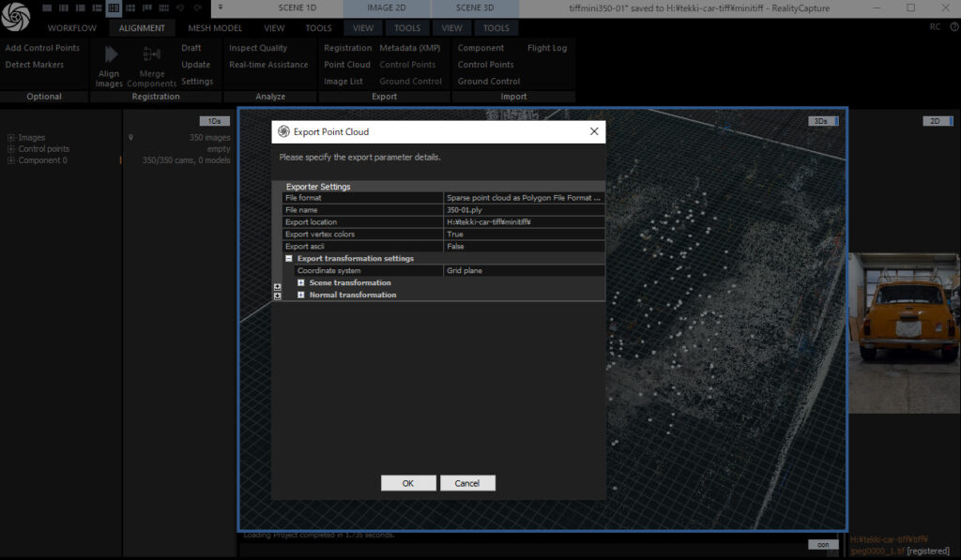
Task: Click the Merge Components icon
Action: (x=151, y=55)
